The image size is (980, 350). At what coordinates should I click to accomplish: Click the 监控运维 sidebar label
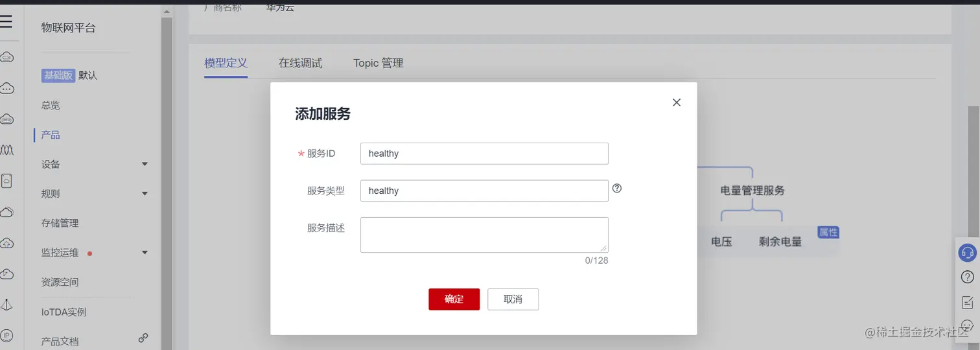click(60, 253)
